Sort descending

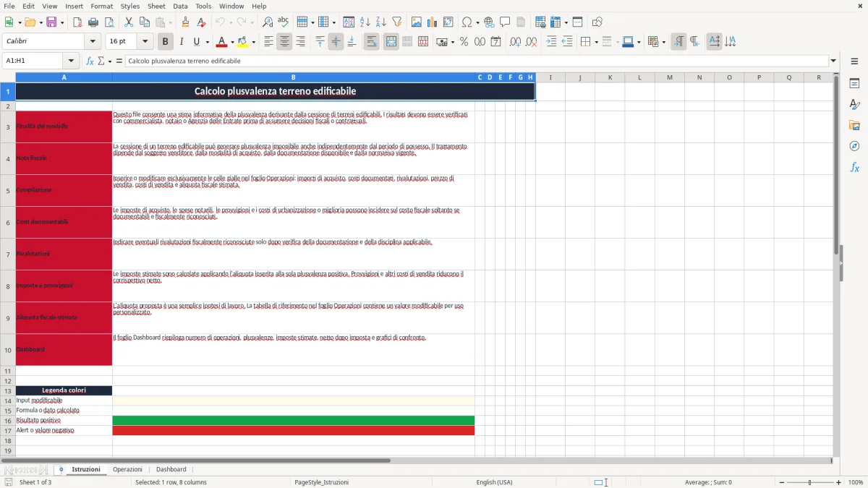pos(380,22)
